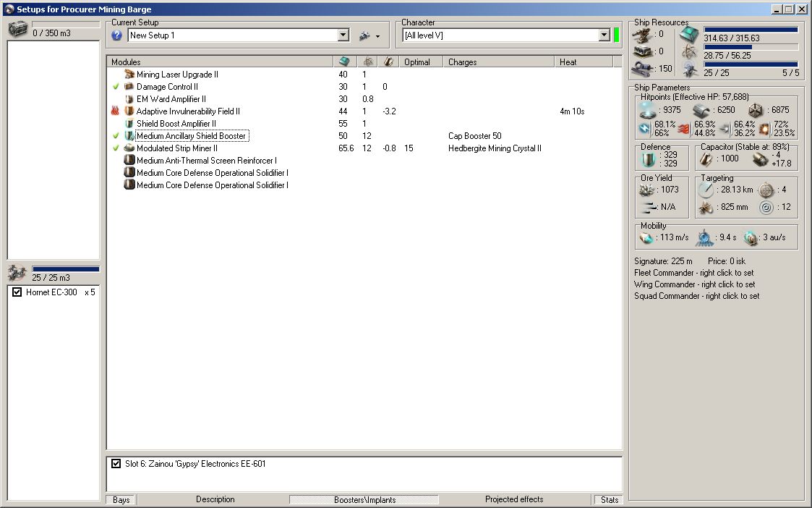
Task: Click the armor hitpoints icon
Action: pyautogui.click(x=701, y=110)
